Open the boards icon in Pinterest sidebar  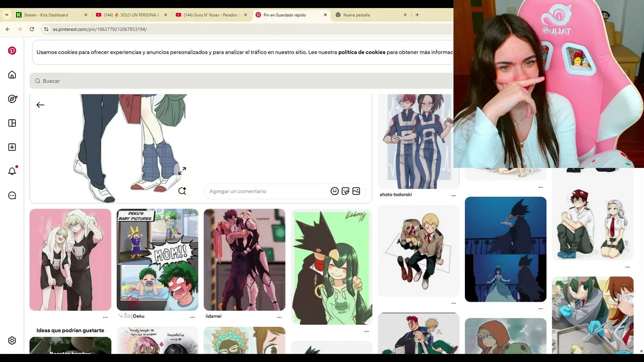(x=12, y=123)
